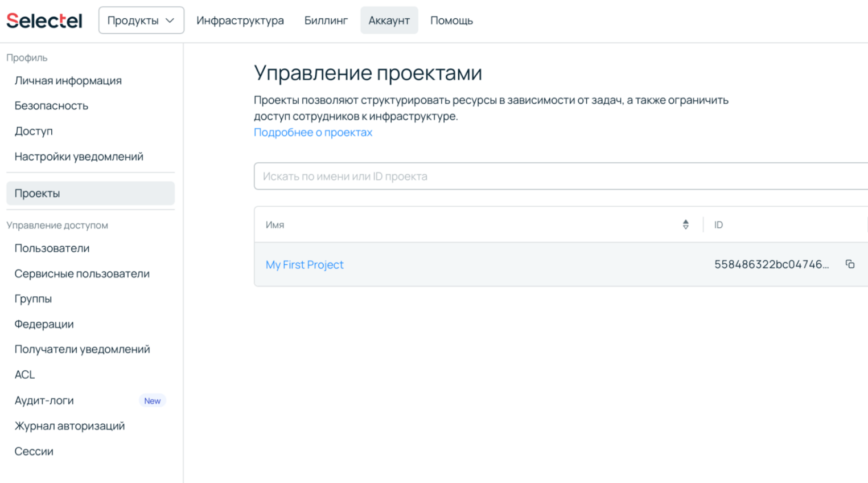Open Настройки уведомлений in the sidebar
The width and height of the screenshot is (868, 483).
click(x=79, y=156)
